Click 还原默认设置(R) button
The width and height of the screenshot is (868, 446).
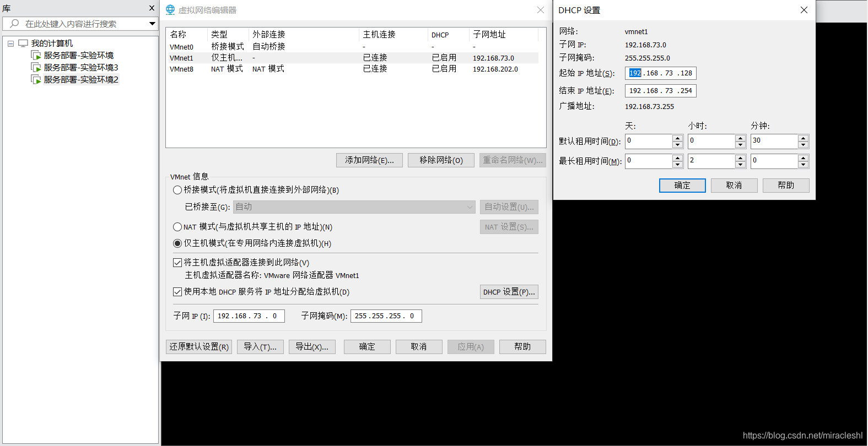[x=199, y=347]
